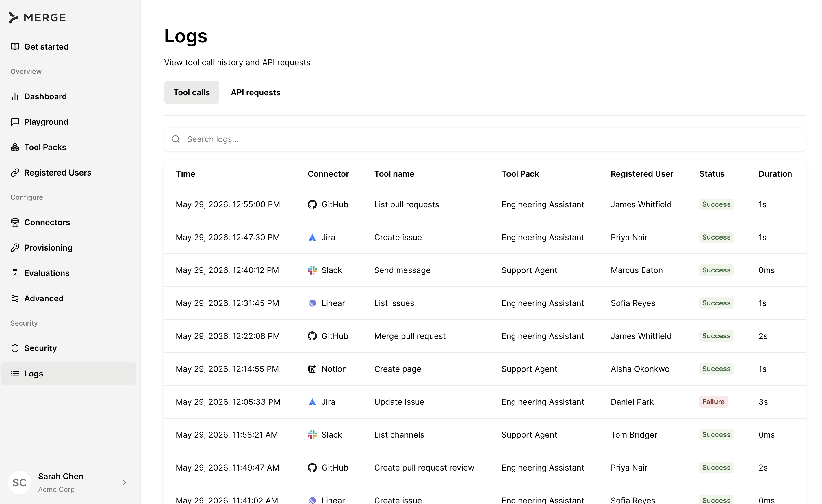Screen dimensions: 822x504
Task: Click timestamp May 29, 2026, 12:55:00 PM
Action: (228, 204)
